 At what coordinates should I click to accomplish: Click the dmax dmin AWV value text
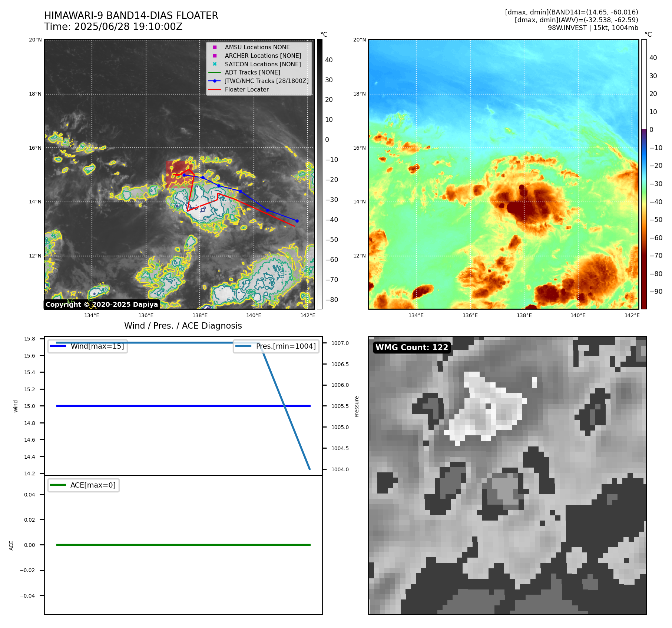pyautogui.click(x=576, y=20)
